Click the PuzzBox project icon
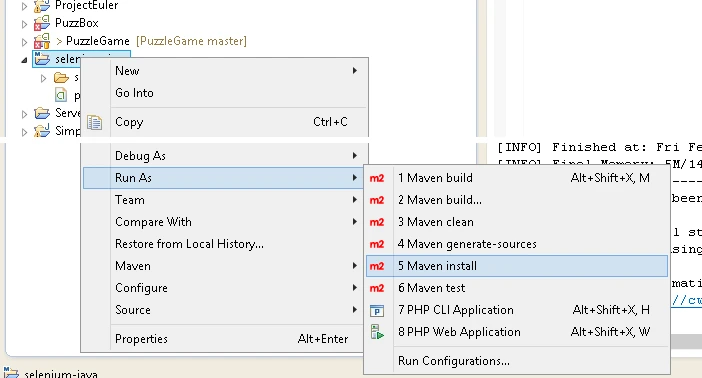Viewport: 702px width, 378px height. 42,23
